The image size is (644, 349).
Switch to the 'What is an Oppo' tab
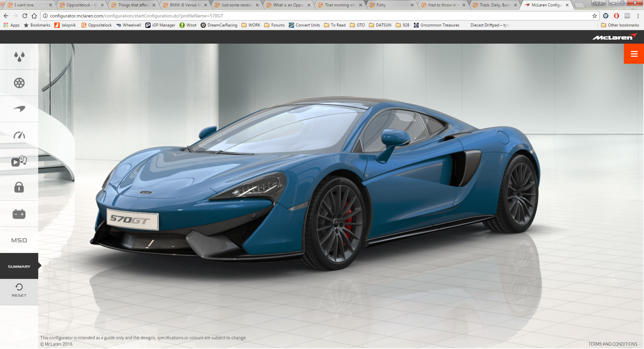point(288,5)
